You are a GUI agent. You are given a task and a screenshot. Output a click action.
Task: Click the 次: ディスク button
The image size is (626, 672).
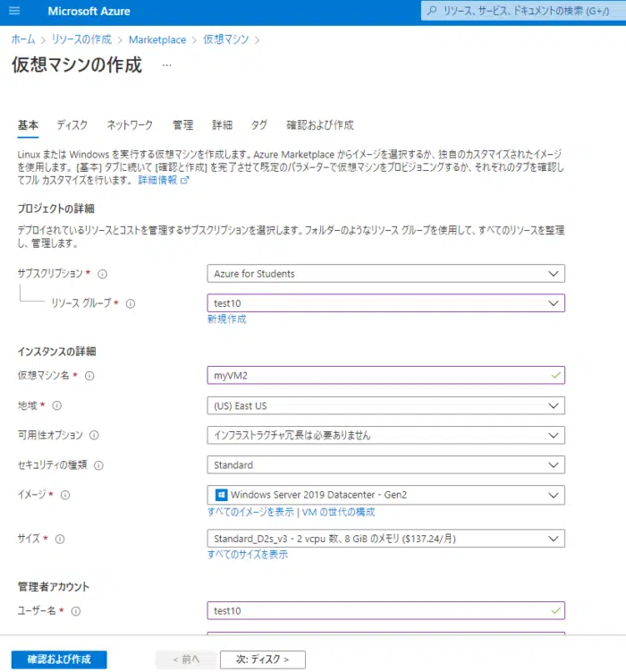pos(262,659)
